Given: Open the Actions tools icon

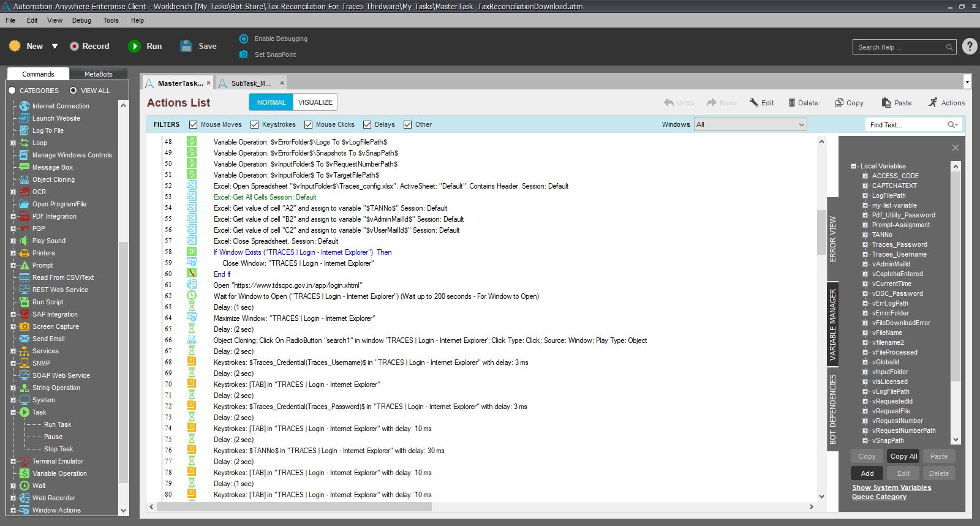Looking at the screenshot, I should (x=933, y=102).
